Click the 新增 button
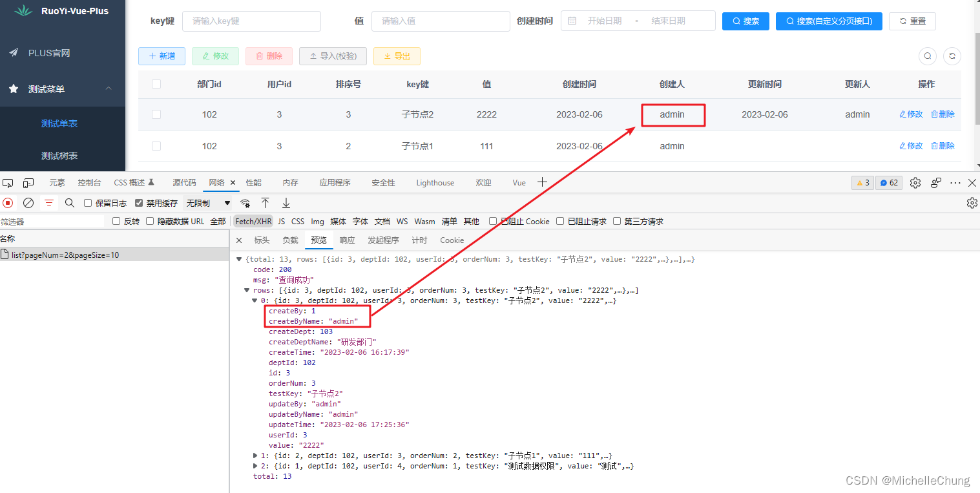Screen dimensions: 980x493 [x=162, y=56]
